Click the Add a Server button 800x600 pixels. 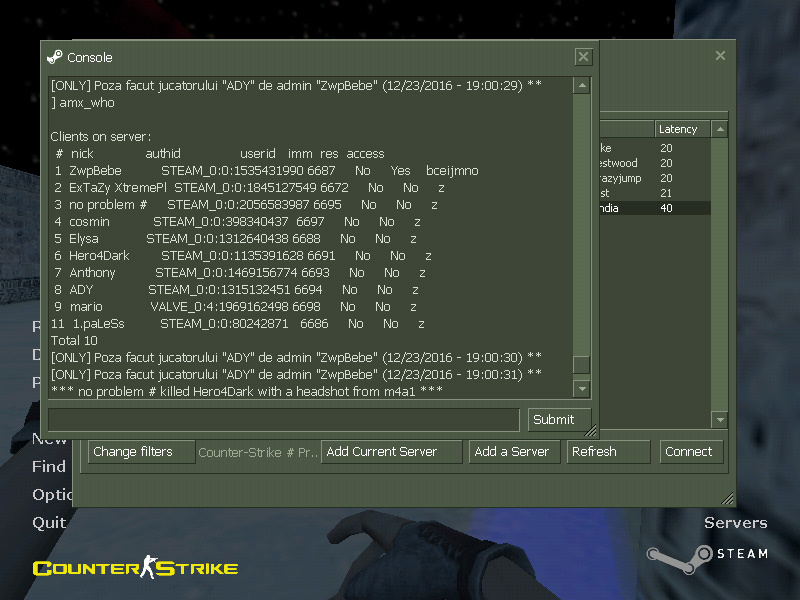tap(511, 452)
